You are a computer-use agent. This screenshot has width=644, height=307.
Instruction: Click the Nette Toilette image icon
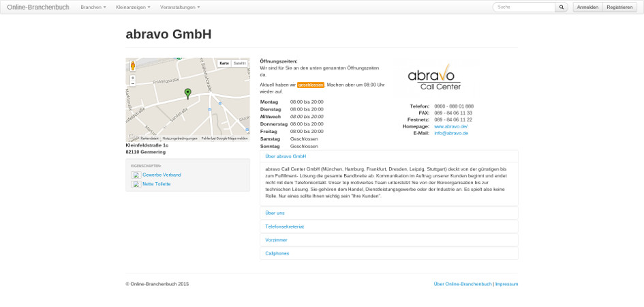[136, 184]
